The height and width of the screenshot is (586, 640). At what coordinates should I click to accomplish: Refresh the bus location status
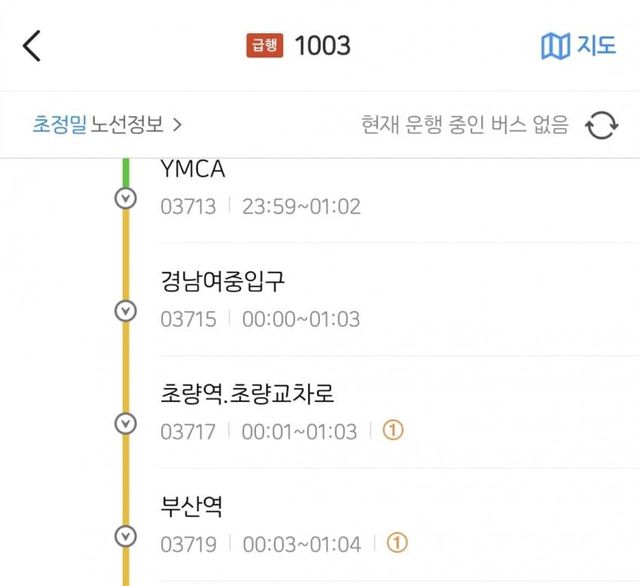[601, 126]
